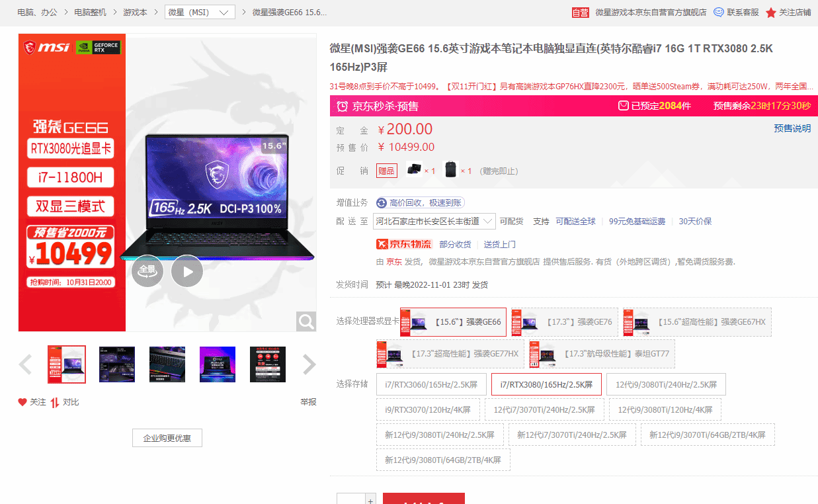
Task: Increase quantity with the plus stepper
Action: pyautogui.click(x=370, y=499)
